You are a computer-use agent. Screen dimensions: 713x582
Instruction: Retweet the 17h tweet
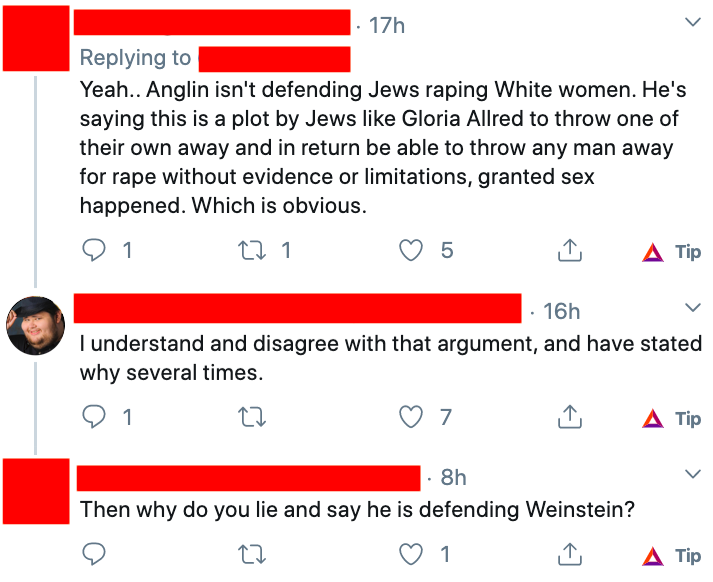[253, 252]
